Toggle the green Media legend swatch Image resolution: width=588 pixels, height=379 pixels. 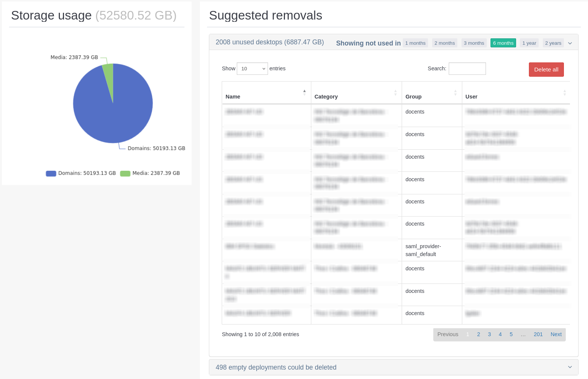click(125, 173)
